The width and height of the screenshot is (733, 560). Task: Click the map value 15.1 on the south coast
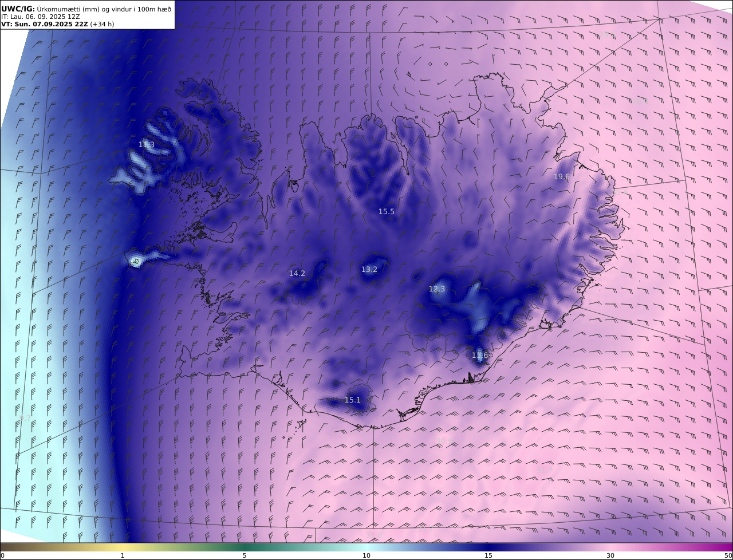(x=353, y=400)
